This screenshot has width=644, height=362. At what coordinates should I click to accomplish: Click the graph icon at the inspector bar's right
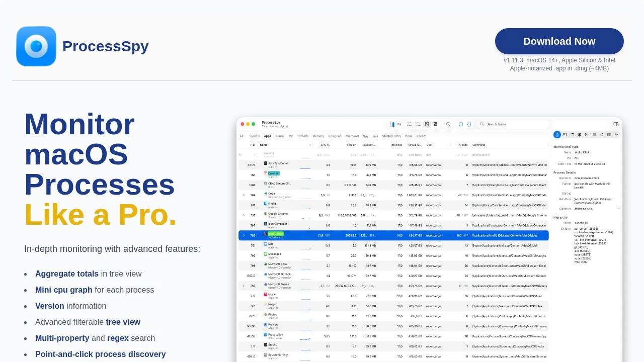(617, 134)
